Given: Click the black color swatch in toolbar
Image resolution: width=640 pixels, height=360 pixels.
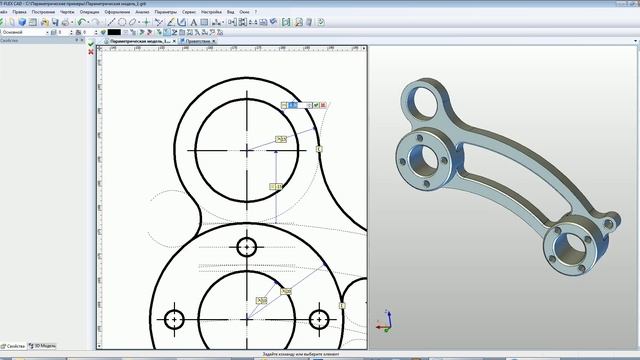Looking at the screenshot, I should tap(114, 32).
